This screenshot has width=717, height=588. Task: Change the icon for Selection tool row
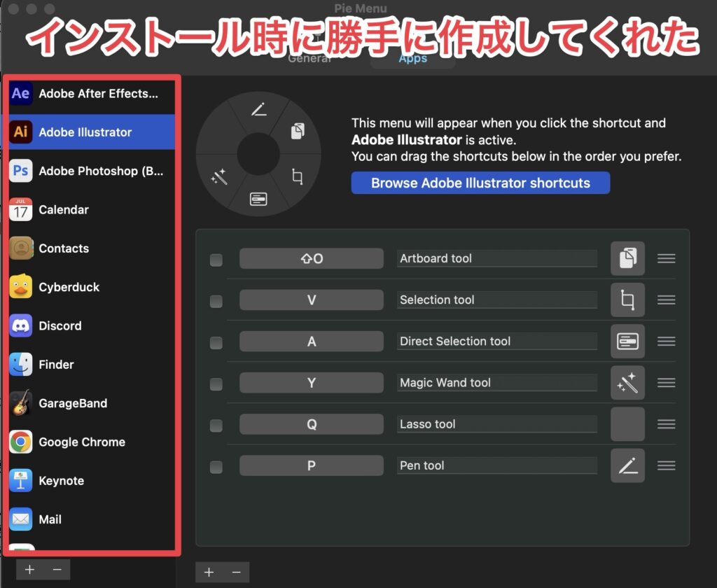point(628,300)
